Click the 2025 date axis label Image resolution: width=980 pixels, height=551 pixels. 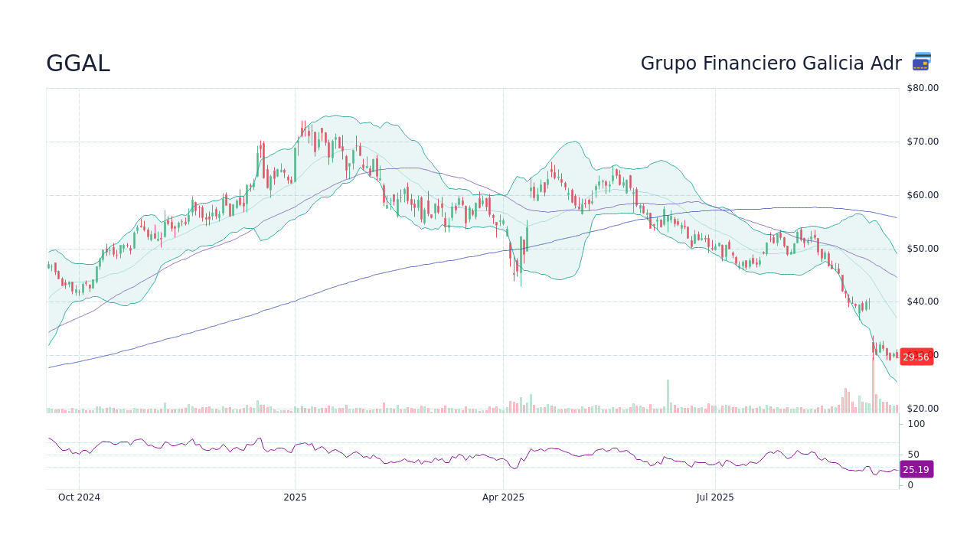295,497
